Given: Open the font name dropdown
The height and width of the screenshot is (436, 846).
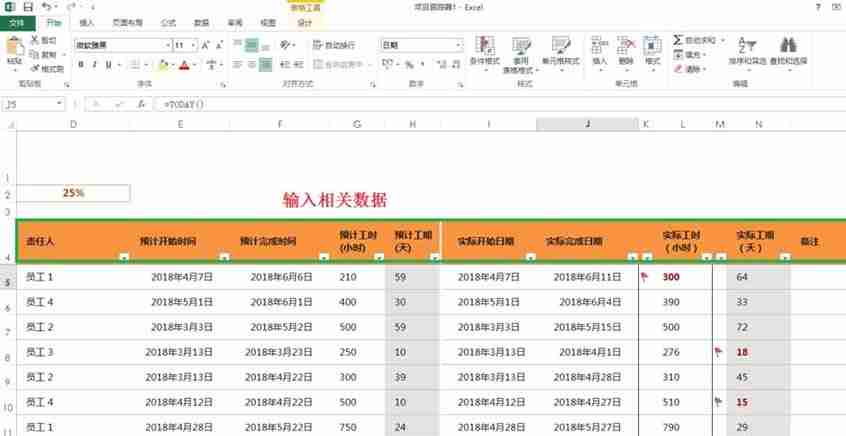Looking at the screenshot, I should [168, 45].
